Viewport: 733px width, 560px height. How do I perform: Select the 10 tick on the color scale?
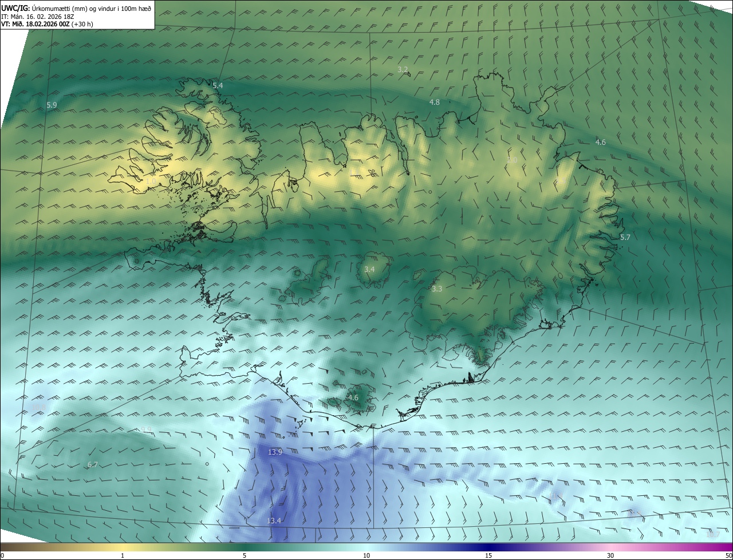tap(366, 556)
